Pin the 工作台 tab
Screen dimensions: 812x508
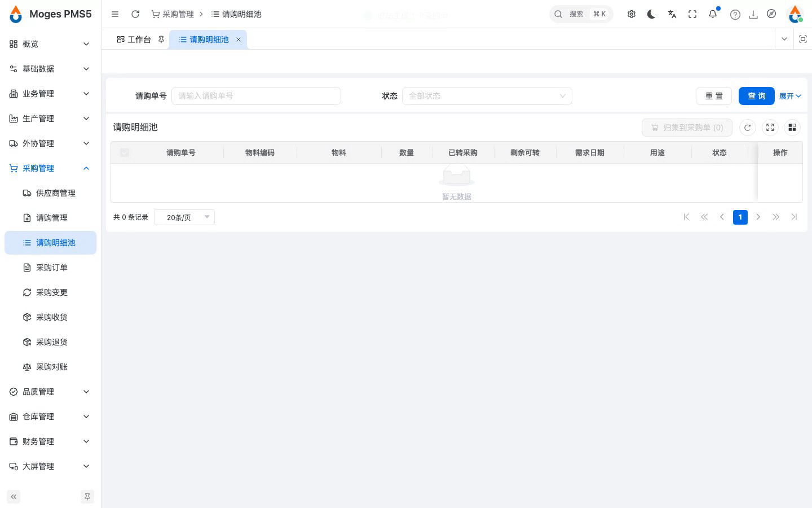[161, 40]
